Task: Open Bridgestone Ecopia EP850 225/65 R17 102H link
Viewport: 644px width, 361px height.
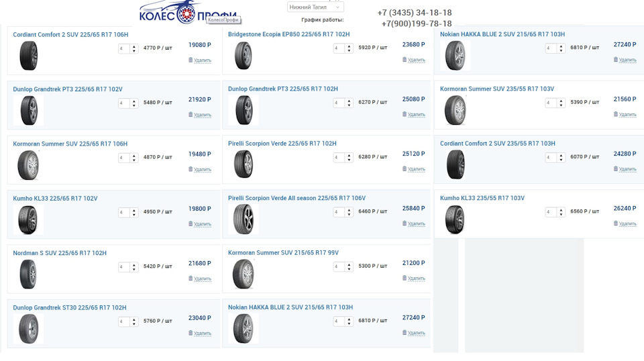Action: point(288,34)
